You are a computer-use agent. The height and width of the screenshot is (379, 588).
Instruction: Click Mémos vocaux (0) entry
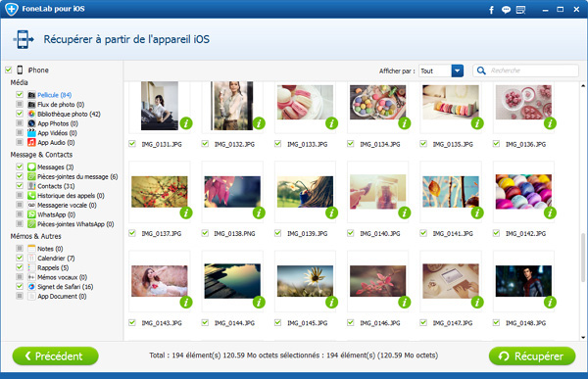[62, 277]
